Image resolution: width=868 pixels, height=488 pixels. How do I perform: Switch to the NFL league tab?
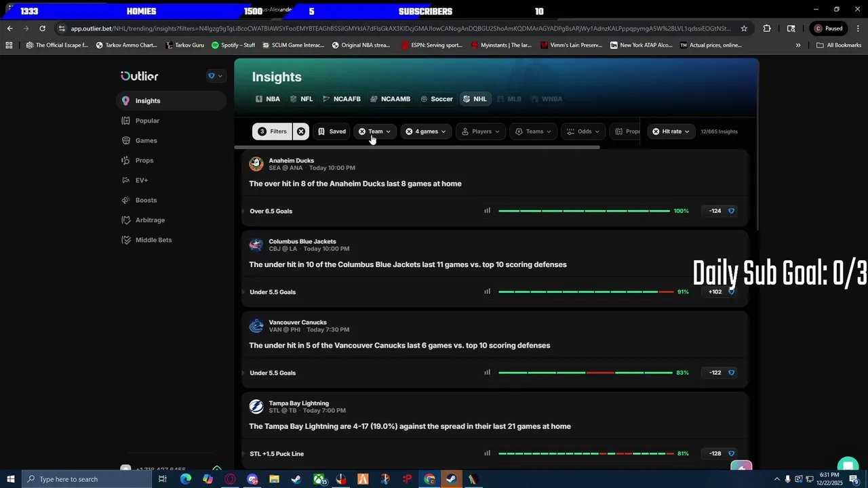point(301,99)
